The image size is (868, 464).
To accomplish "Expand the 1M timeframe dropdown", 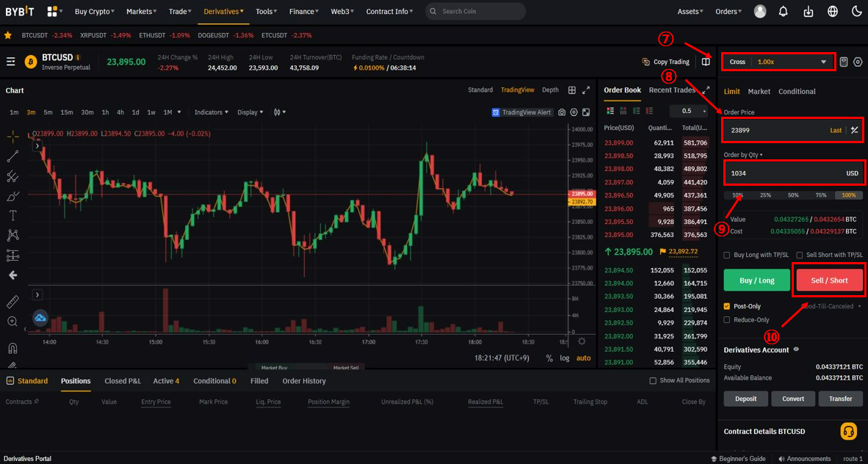I will (x=178, y=112).
